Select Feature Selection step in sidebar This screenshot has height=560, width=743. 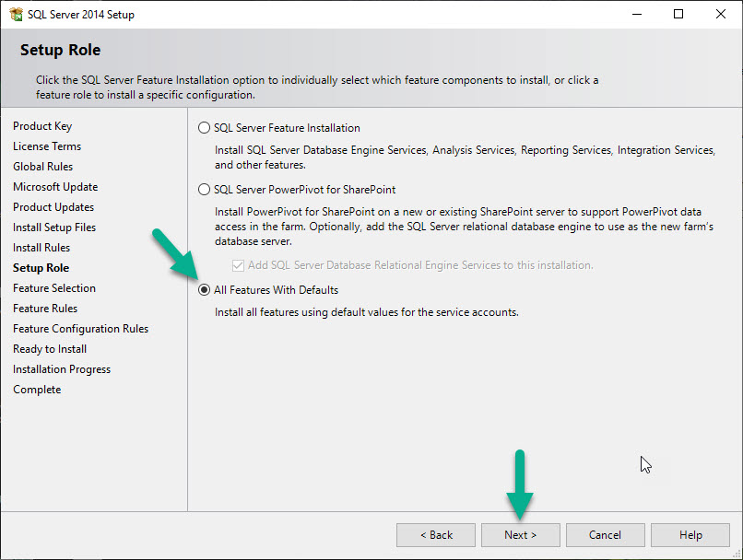[54, 288]
